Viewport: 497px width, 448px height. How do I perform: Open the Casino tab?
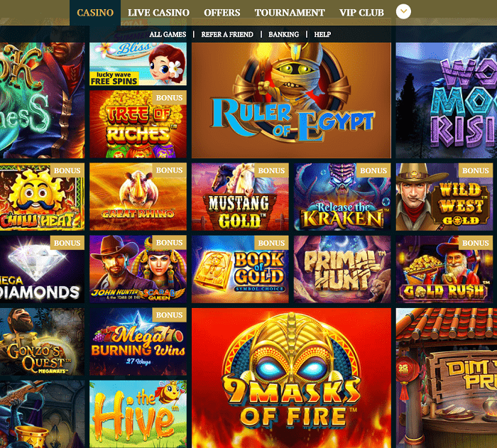[95, 13]
